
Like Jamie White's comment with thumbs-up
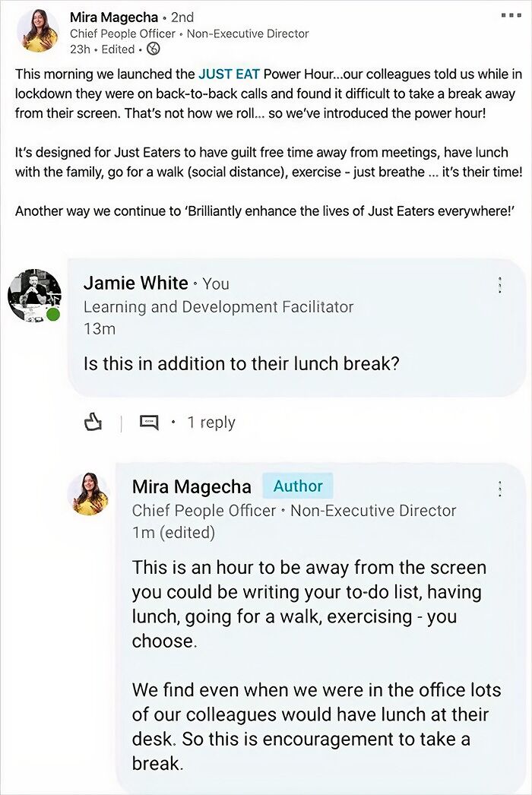click(93, 423)
